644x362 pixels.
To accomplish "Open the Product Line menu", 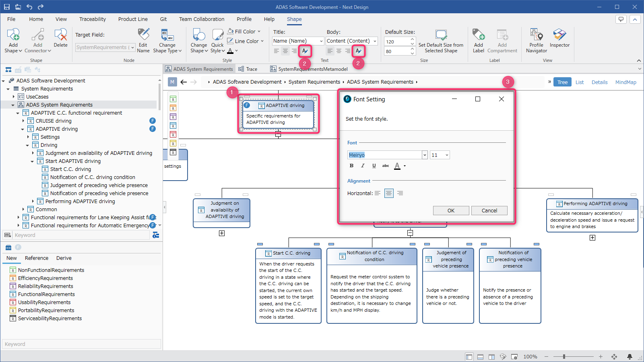I will 133,19.
